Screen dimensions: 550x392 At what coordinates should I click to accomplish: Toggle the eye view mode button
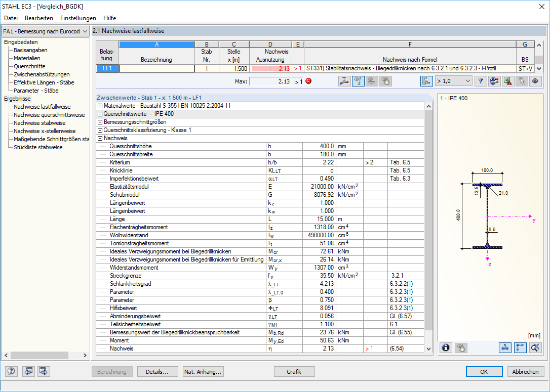coord(535,81)
